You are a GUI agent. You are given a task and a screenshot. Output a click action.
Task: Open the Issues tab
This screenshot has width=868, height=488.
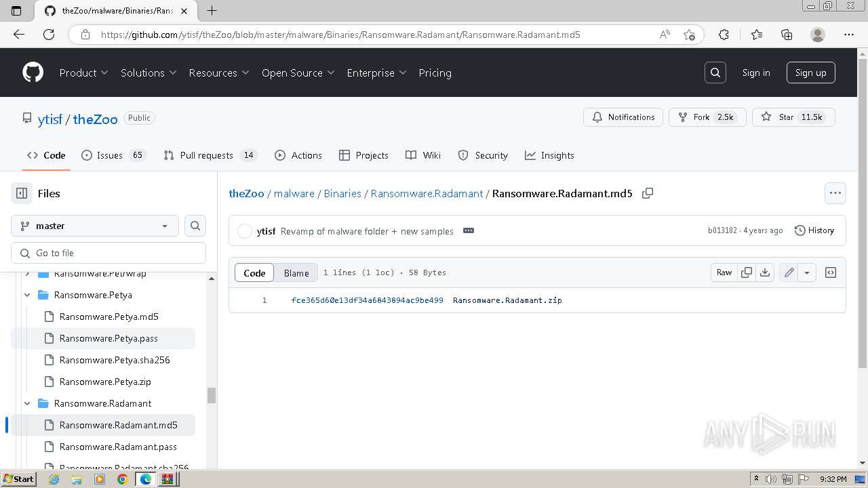coord(113,155)
